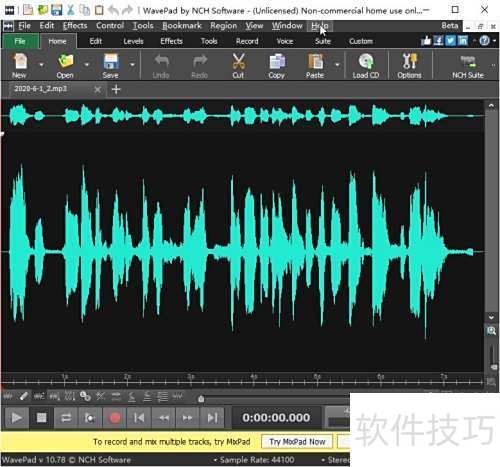500x467 pixels.
Task: Switch to the Voice ribbon tab
Action: coord(285,41)
